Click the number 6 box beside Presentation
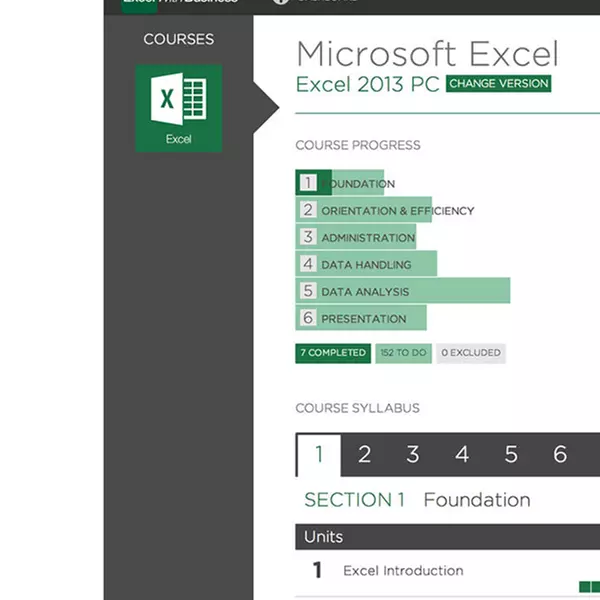The width and height of the screenshot is (600, 600). point(308,319)
